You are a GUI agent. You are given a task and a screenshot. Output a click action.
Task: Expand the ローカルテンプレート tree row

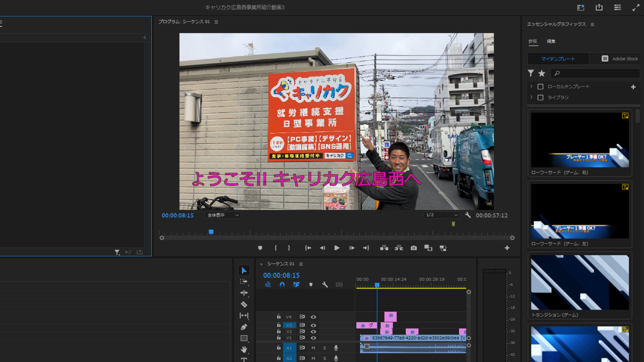pos(531,86)
